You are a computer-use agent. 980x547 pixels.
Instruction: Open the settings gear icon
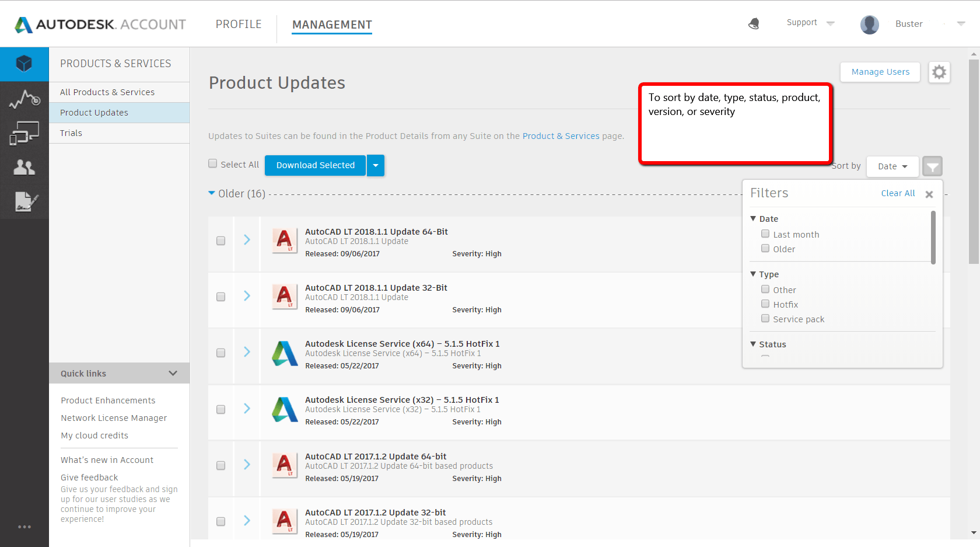[939, 72]
